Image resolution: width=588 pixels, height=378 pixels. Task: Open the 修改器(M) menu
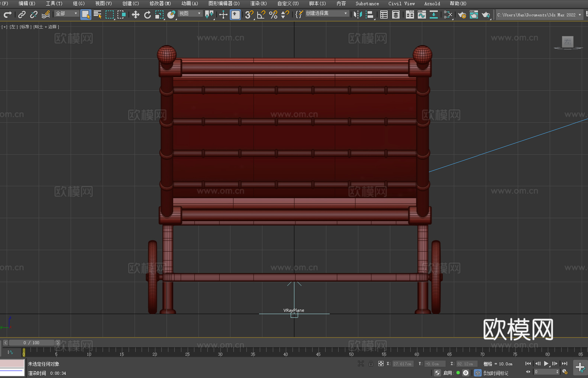pos(160,3)
